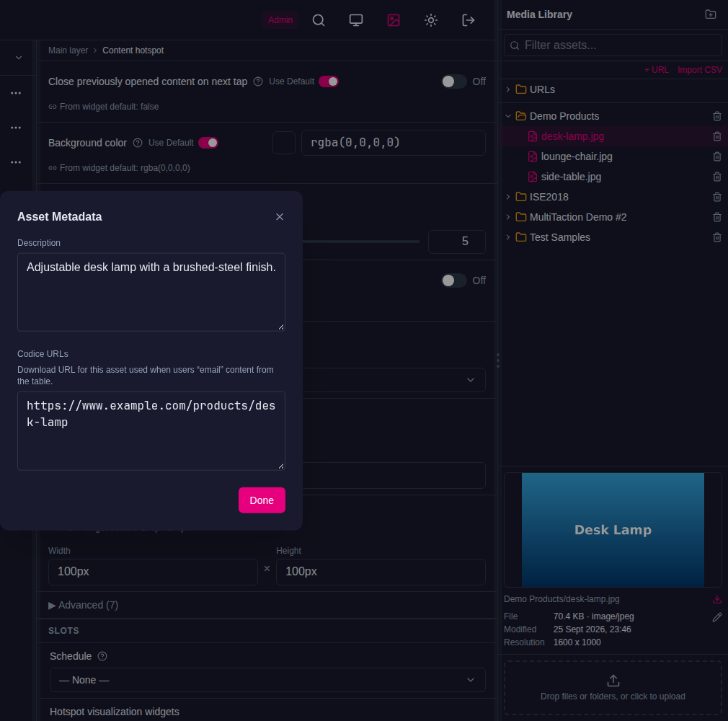Create new folder in Media Library
728x721 pixels.
point(711,14)
